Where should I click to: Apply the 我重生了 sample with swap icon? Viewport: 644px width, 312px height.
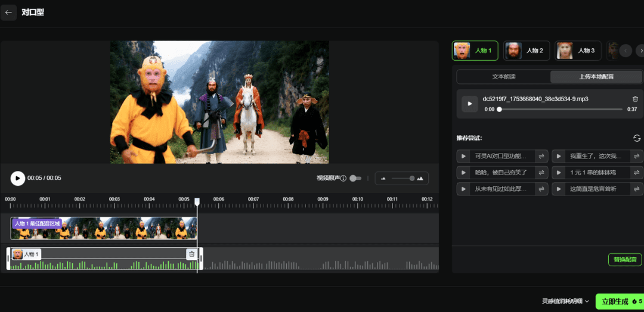click(x=637, y=156)
